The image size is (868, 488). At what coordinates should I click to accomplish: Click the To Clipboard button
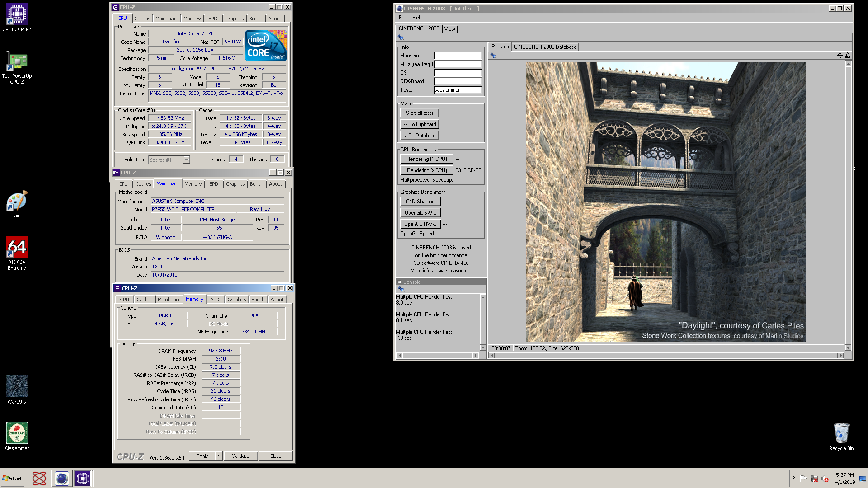pyautogui.click(x=420, y=124)
